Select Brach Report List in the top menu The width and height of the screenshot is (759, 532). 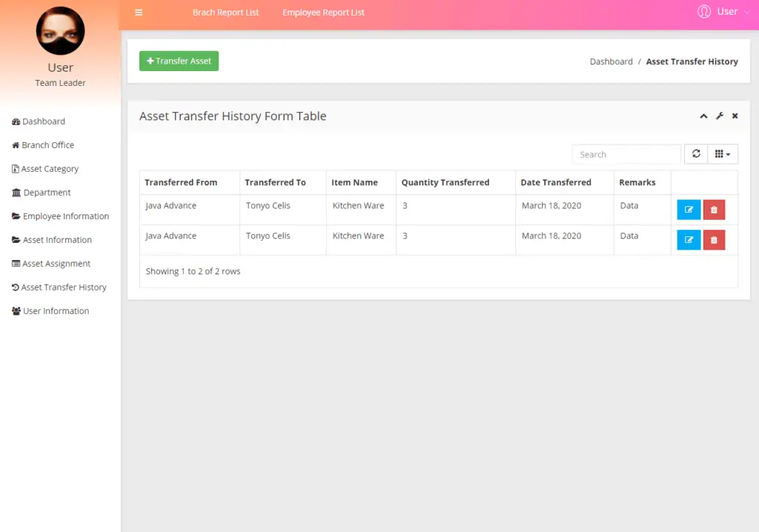coord(225,12)
